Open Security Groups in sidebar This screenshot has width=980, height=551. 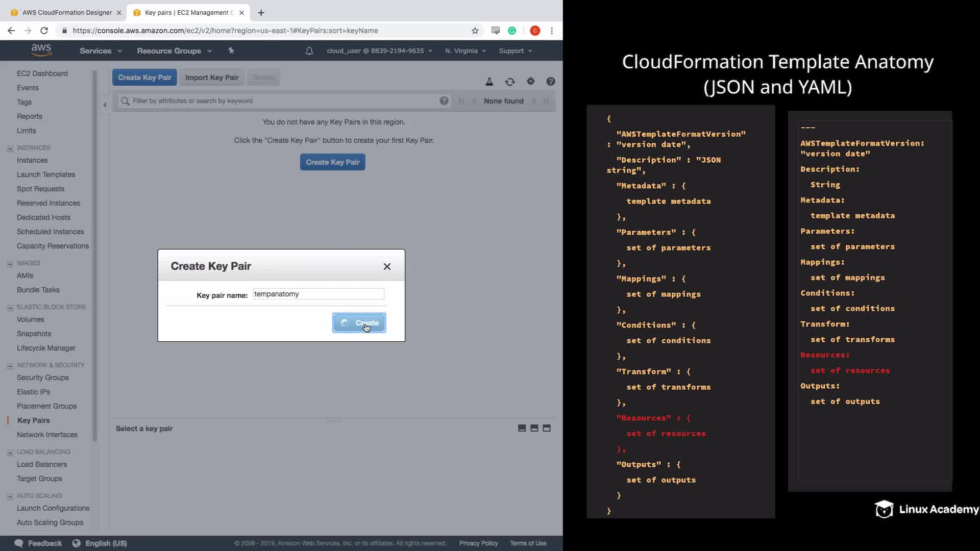pos(43,378)
